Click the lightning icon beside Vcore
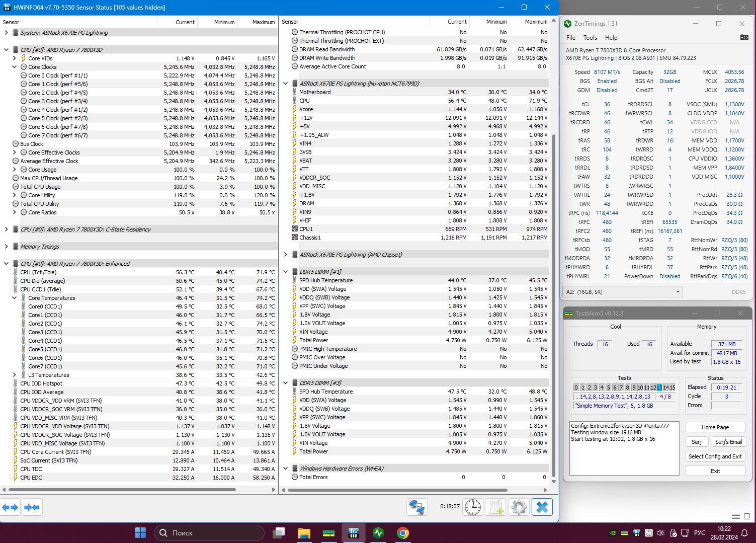 coord(295,109)
